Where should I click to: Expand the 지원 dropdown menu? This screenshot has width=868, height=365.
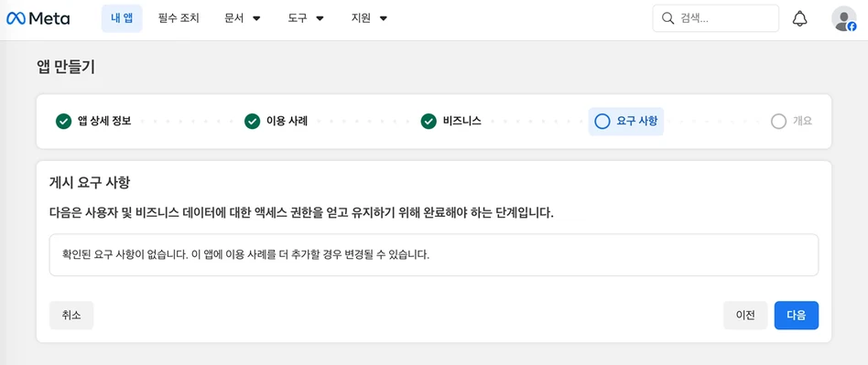tap(369, 19)
